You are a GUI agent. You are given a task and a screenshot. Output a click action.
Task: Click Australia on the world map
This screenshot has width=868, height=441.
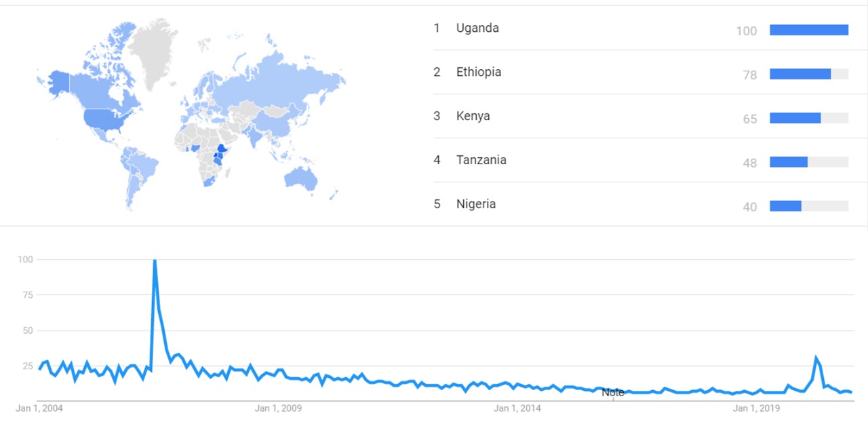(302, 178)
